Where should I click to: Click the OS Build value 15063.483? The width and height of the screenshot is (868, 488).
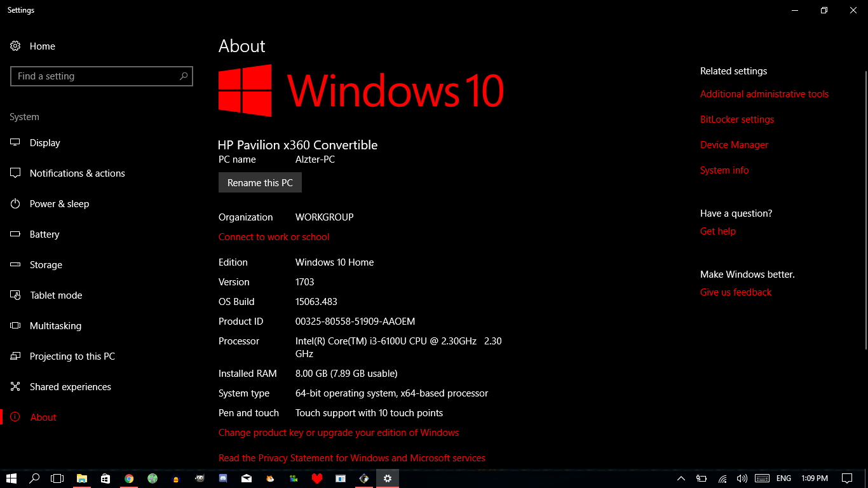tap(316, 302)
